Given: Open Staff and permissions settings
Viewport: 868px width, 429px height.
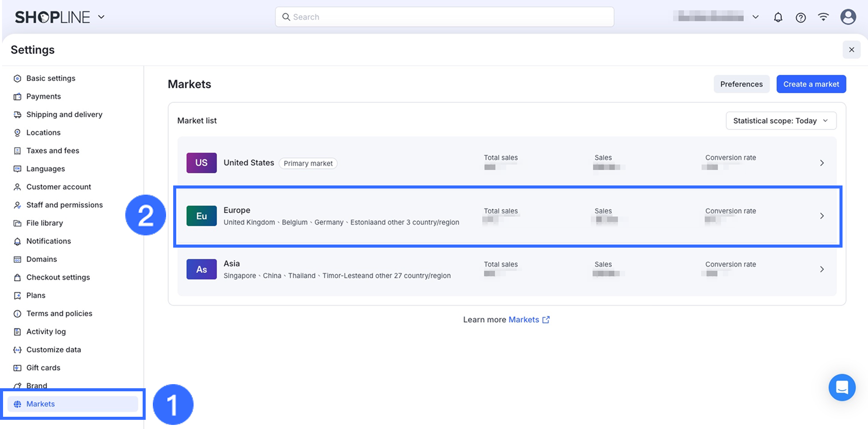Looking at the screenshot, I should [x=64, y=205].
